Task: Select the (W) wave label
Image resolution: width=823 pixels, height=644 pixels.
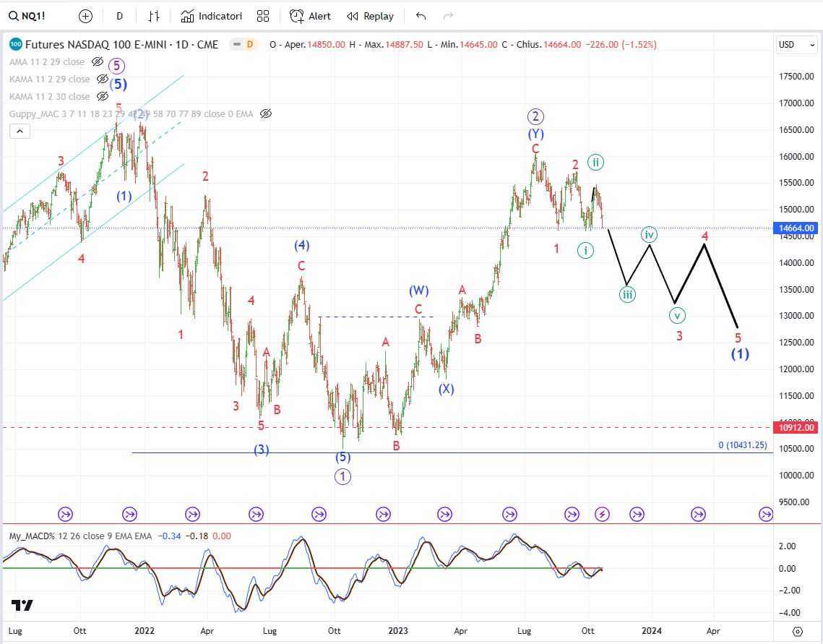Action: [419, 291]
